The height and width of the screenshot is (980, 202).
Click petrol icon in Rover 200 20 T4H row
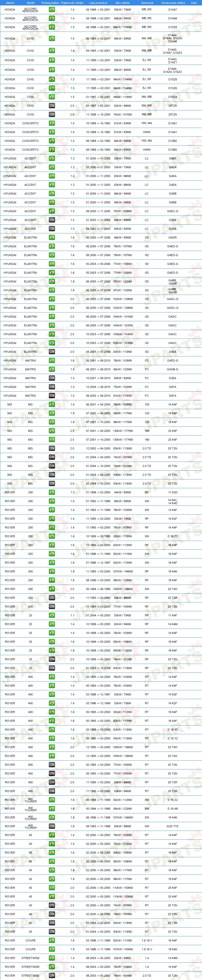click(x=52, y=589)
